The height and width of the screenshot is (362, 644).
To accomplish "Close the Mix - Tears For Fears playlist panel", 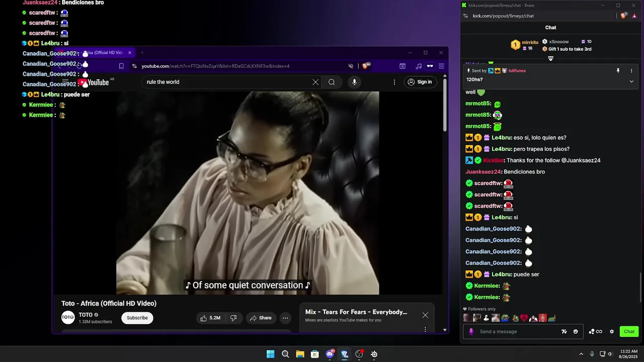I will click(425, 315).
